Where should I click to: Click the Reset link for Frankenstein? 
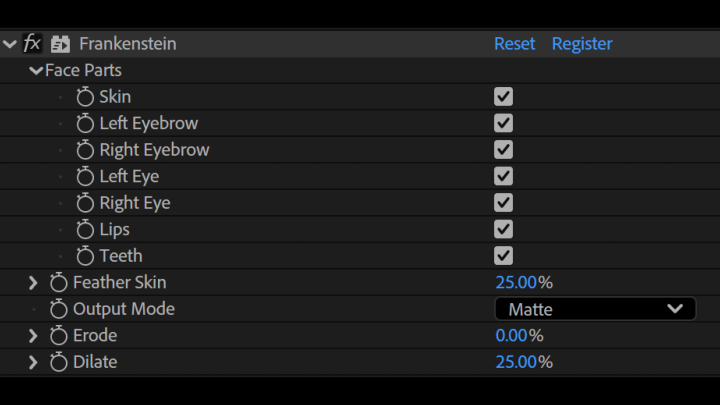tap(514, 44)
